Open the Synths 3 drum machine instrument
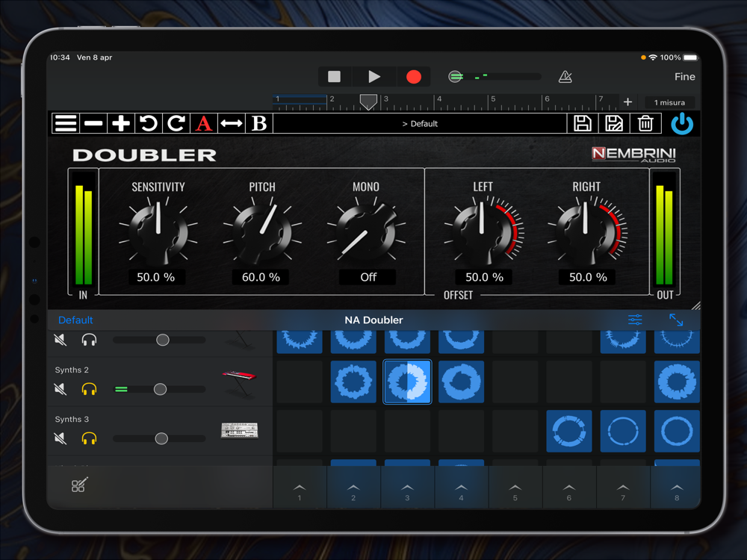The image size is (747, 560). (x=240, y=431)
